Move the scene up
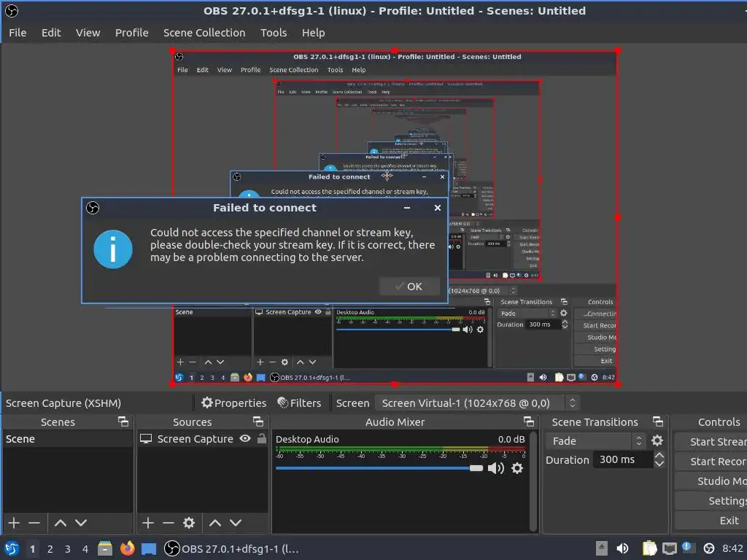The width and height of the screenshot is (747, 560). coord(61,523)
